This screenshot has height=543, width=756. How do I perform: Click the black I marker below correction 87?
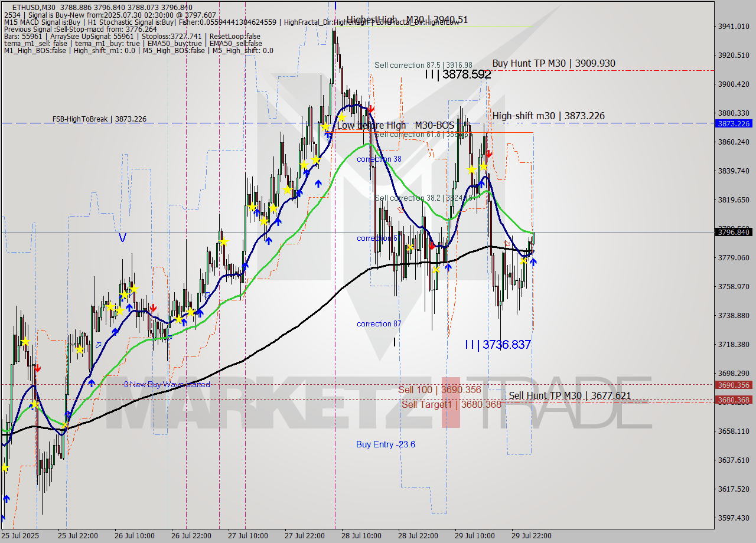coord(394,342)
